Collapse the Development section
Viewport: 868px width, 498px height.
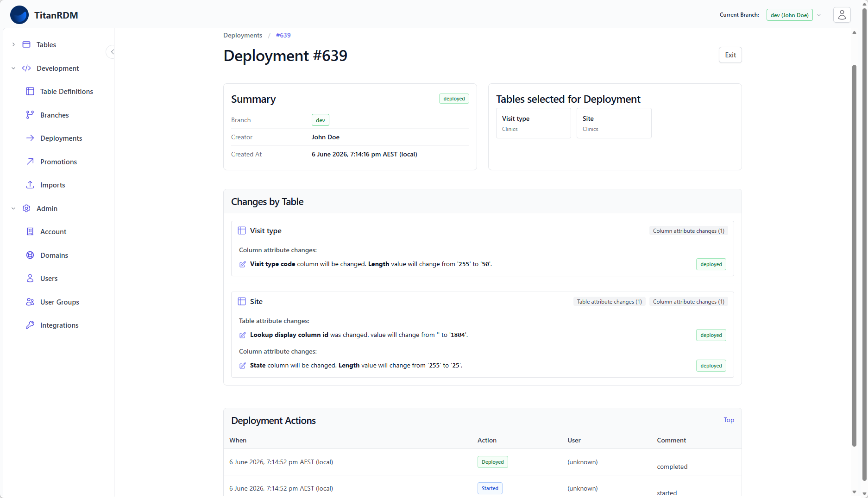[13, 68]
